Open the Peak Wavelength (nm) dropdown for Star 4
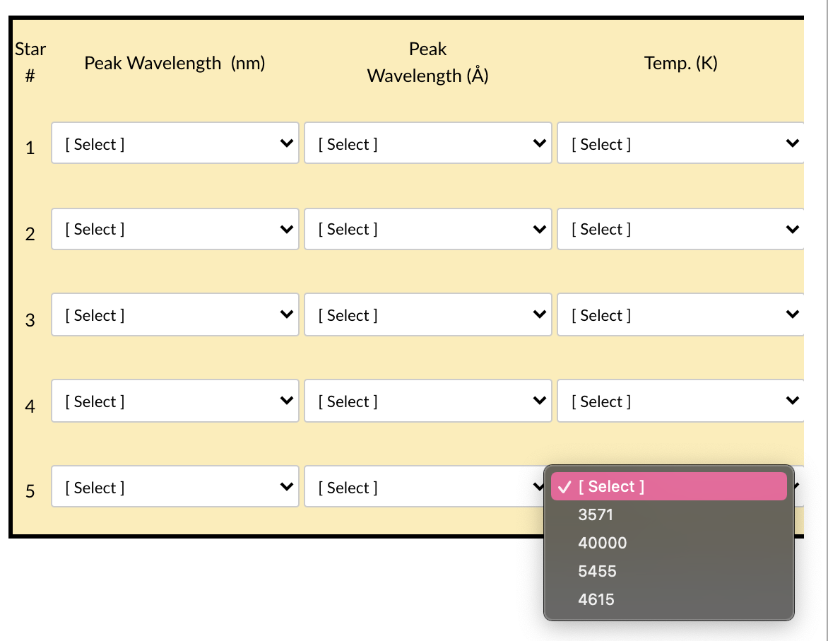The image size is (840, 641). [174, 401]
